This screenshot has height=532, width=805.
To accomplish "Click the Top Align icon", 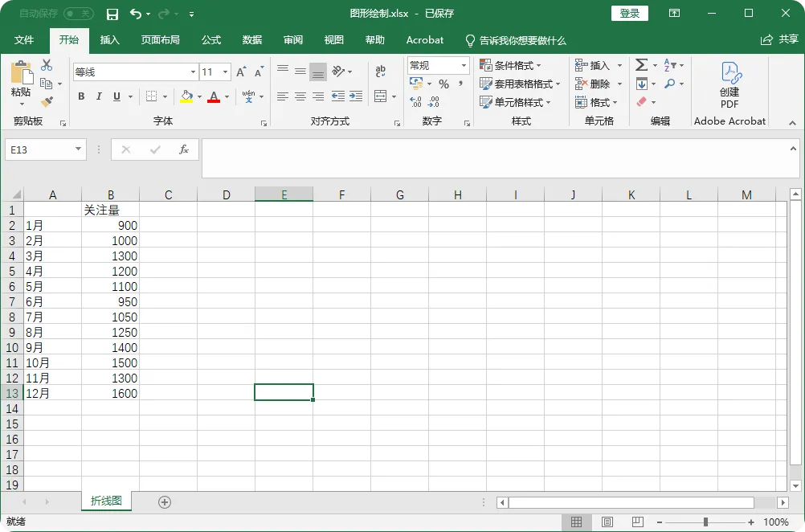I will tap(282, 72).
